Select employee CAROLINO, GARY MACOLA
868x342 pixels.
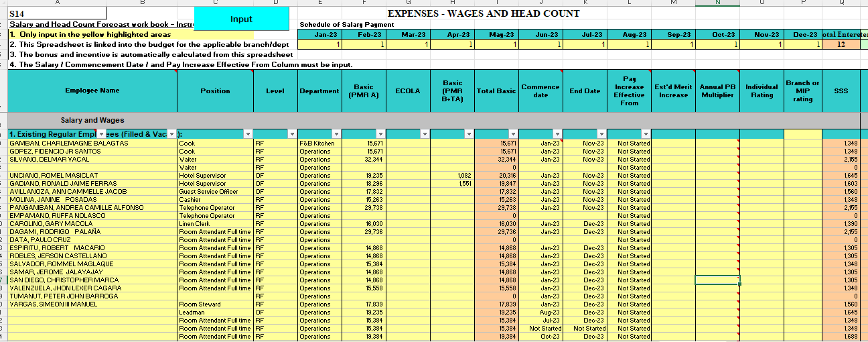[92, 224]
